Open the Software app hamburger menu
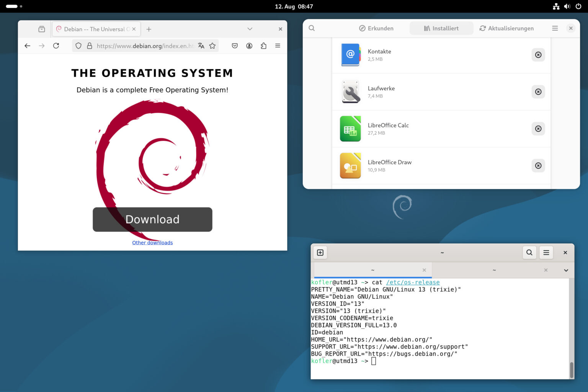Screen dimensions: 588x392 pos(555,28)
